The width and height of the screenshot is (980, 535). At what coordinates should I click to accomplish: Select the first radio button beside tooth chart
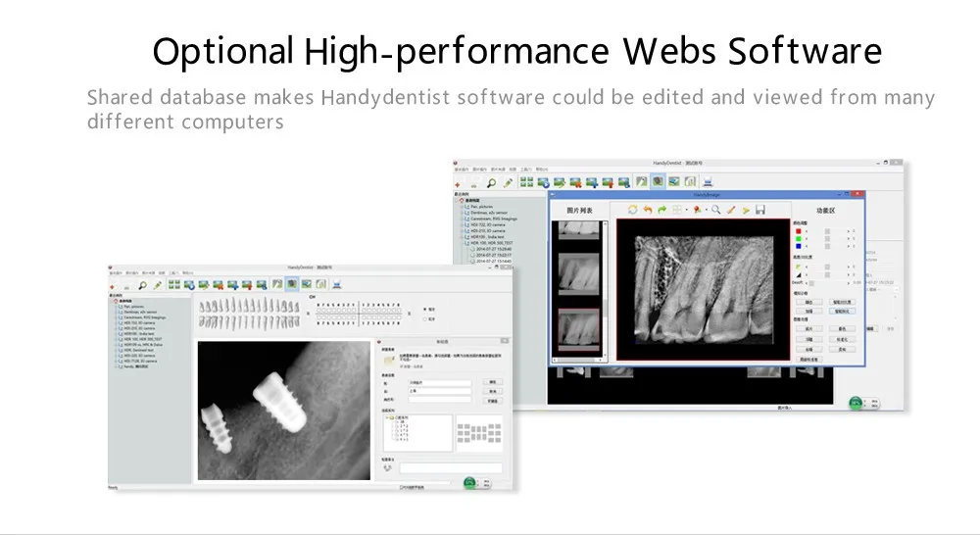[x=425, y=310]
